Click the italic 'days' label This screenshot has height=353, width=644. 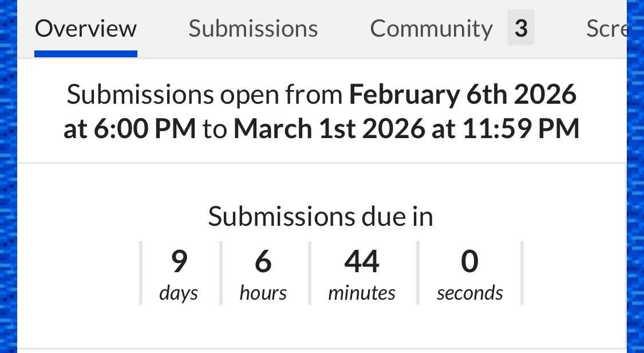(179, 293)
